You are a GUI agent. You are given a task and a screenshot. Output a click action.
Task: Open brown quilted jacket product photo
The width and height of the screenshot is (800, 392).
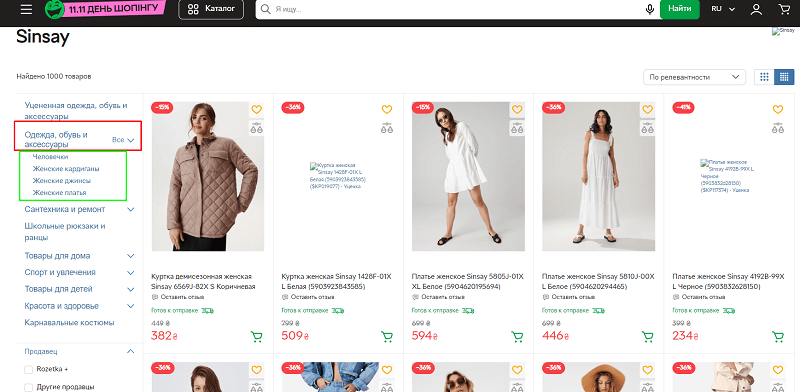coord(208,176)
